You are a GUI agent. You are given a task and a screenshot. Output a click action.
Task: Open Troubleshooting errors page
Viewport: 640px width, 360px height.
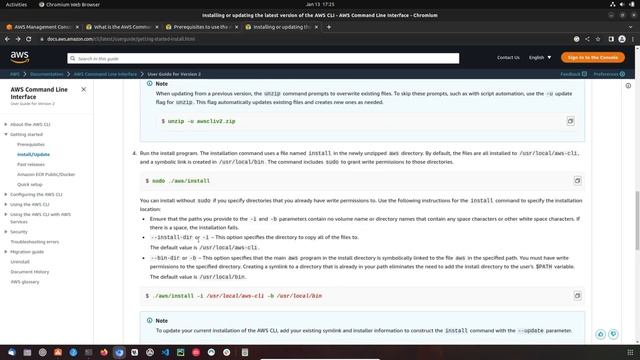coord(35,242)
